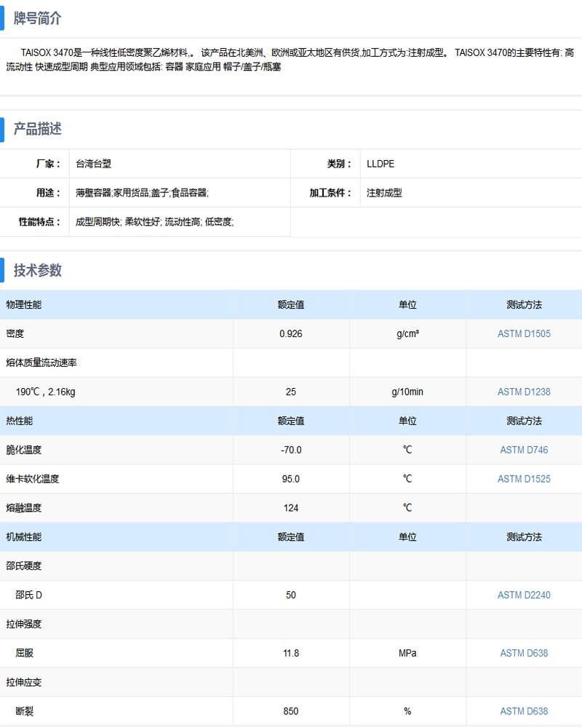Click the 邵氏硬度 row label
Screen dimensions: 582x728
(24, 566)
